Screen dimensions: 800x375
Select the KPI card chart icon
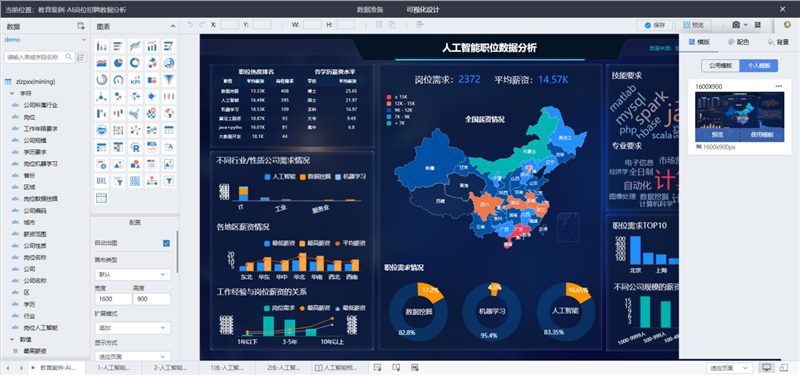[135, 80]
